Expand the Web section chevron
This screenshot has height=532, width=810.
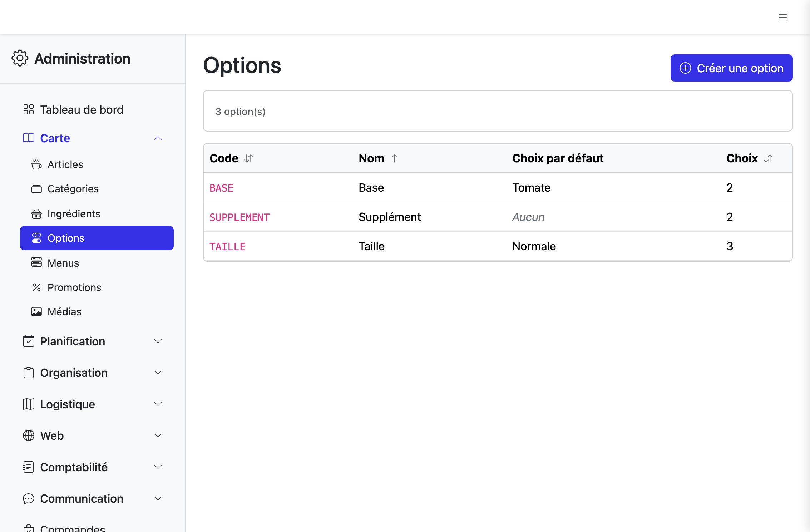[x=158, y=435]
